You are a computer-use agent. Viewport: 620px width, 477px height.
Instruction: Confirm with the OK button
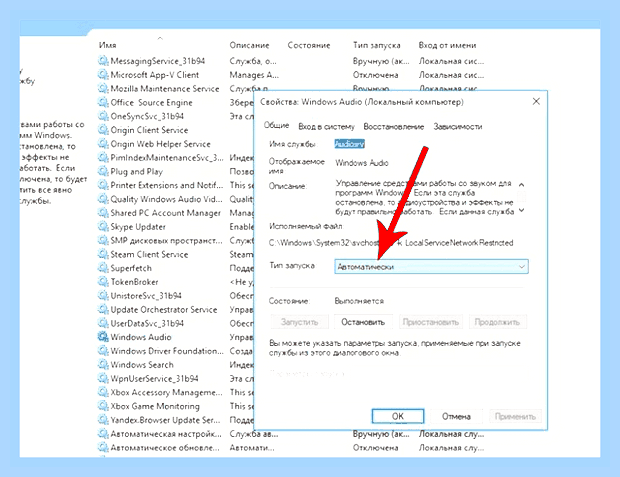pyautogui.click(x=398, y=416)
